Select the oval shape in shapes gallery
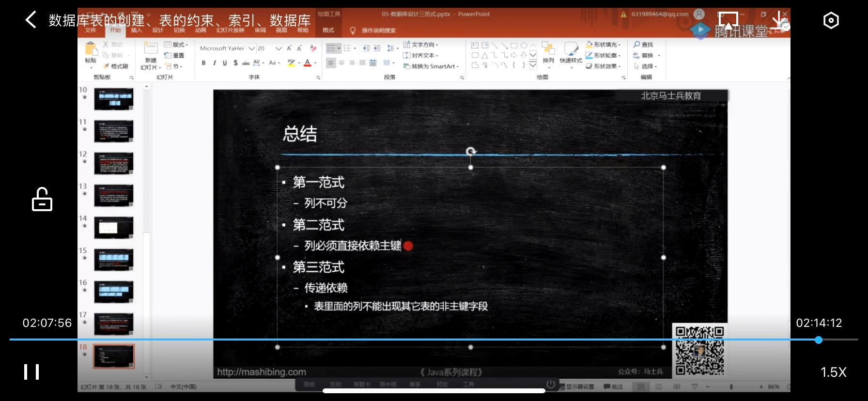 coord(524,46)
